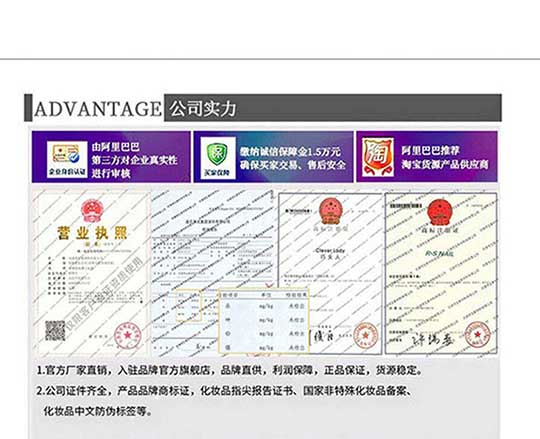Click the 公司实力 dark header bar
The image size is (540, 439).
333,108
